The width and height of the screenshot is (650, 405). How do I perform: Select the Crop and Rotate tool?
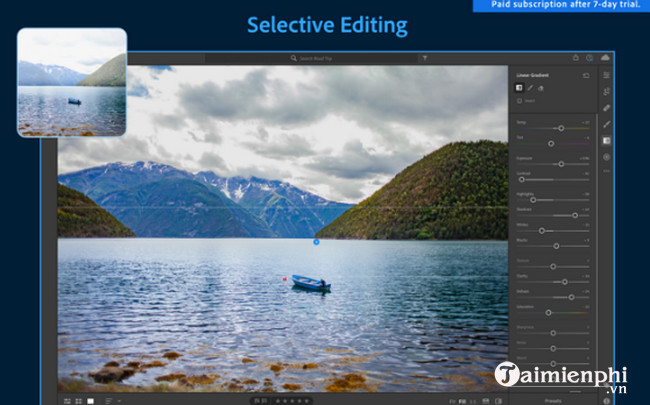pos(606,92)
